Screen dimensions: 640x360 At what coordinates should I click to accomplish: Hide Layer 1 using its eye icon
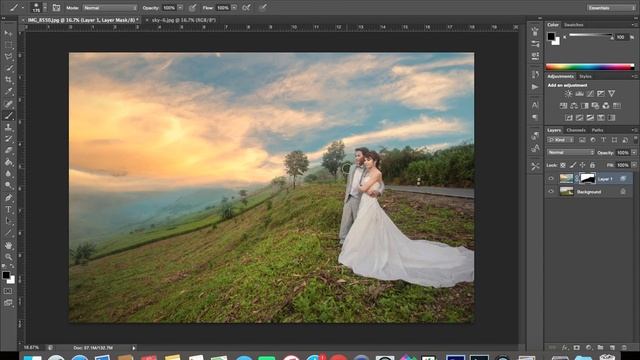[x=551, y=178]
